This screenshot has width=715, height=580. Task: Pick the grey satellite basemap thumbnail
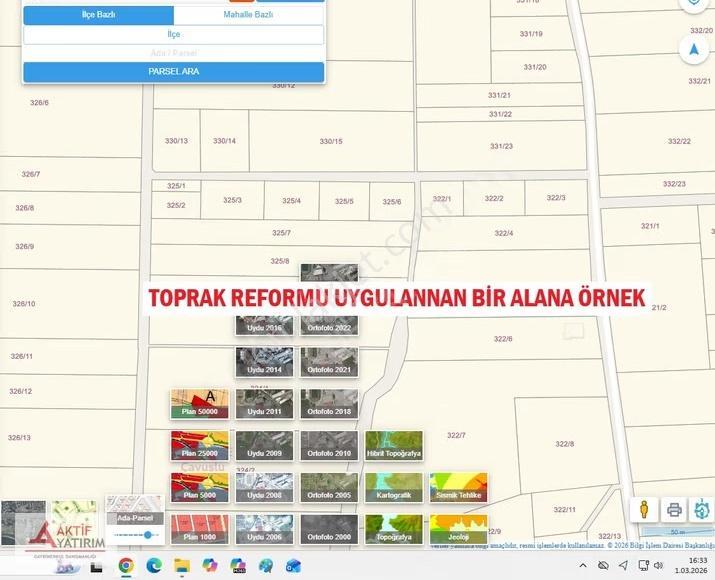[23, 523]
